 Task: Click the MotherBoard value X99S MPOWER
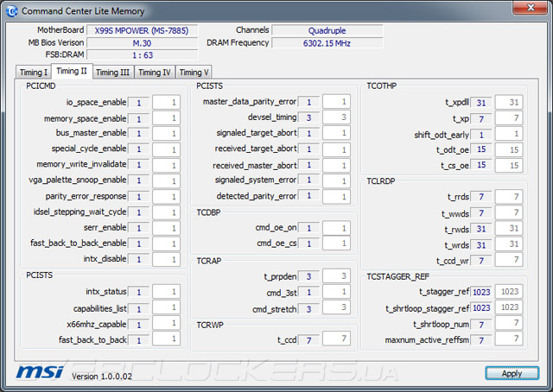[142, 31]
